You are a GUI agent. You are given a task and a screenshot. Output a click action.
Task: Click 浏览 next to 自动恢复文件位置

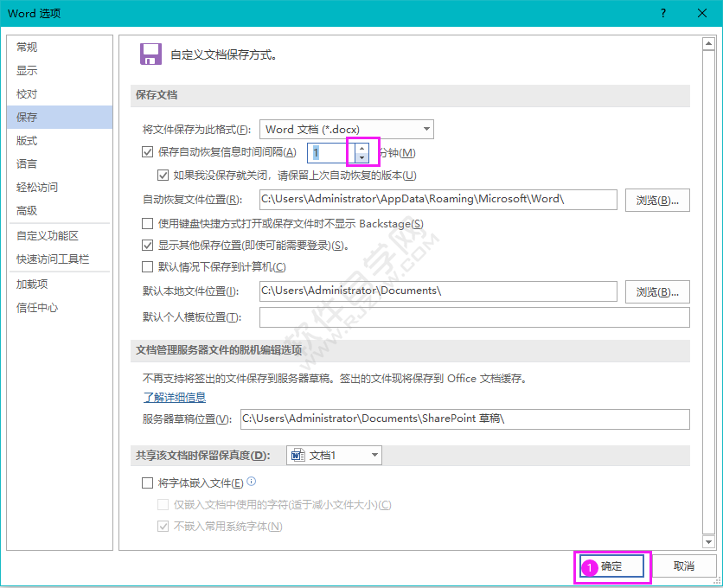659,200
